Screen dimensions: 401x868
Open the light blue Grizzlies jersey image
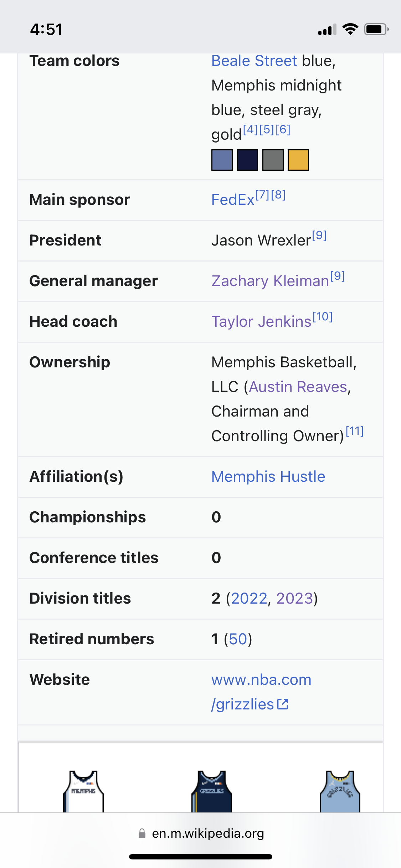pos(340,791)
